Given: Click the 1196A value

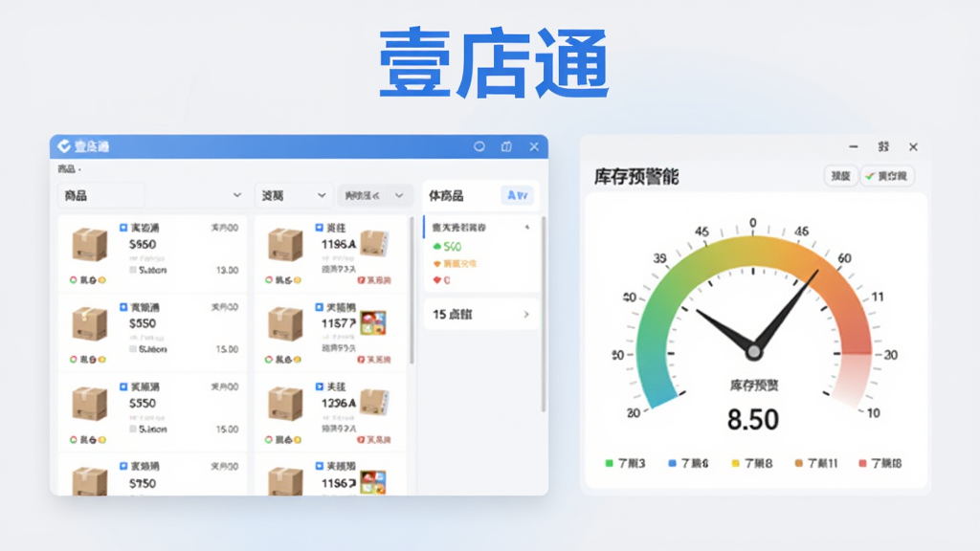Looking at the screenshot, I should click(338, 244).
